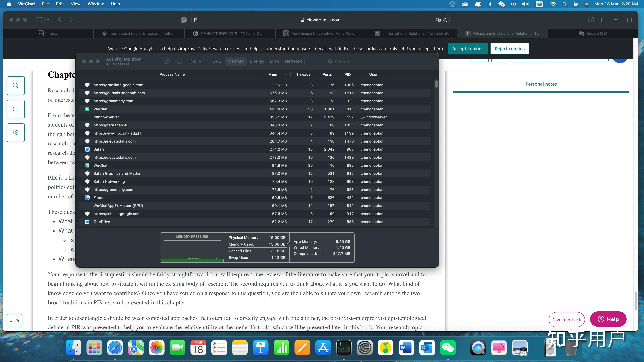Click the Give feedback button
The image size is (644, 362).
coord(566,320)
